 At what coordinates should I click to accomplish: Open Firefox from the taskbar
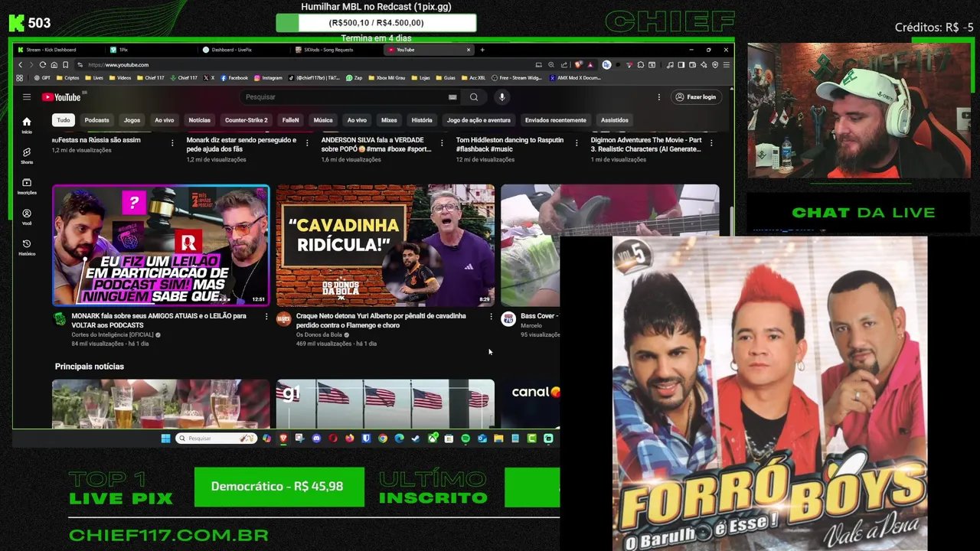point(349,439)
